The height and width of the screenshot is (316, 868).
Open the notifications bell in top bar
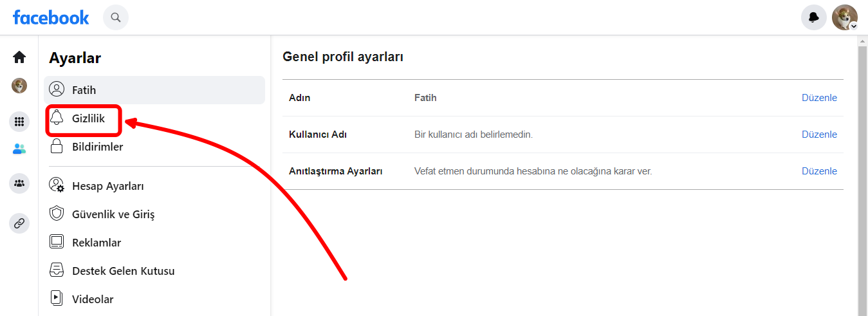pos(814,17)
